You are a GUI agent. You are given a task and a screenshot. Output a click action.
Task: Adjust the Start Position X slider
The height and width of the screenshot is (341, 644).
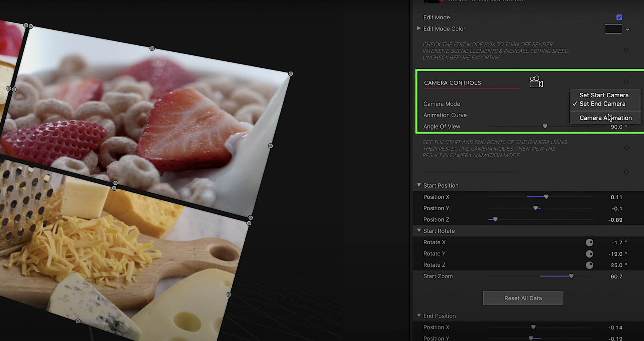[x=546, y=196]
